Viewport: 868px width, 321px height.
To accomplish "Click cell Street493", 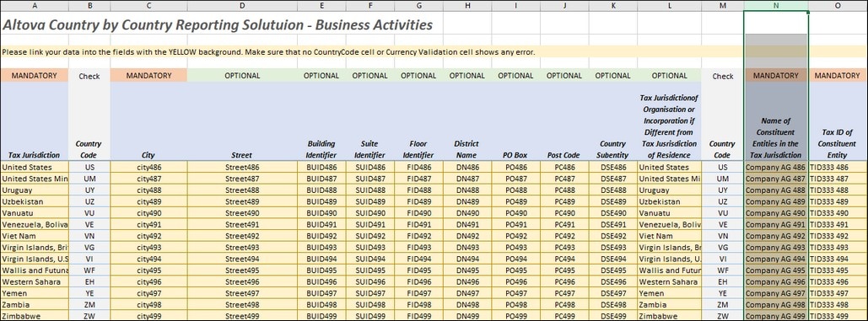I will [242, 247].
